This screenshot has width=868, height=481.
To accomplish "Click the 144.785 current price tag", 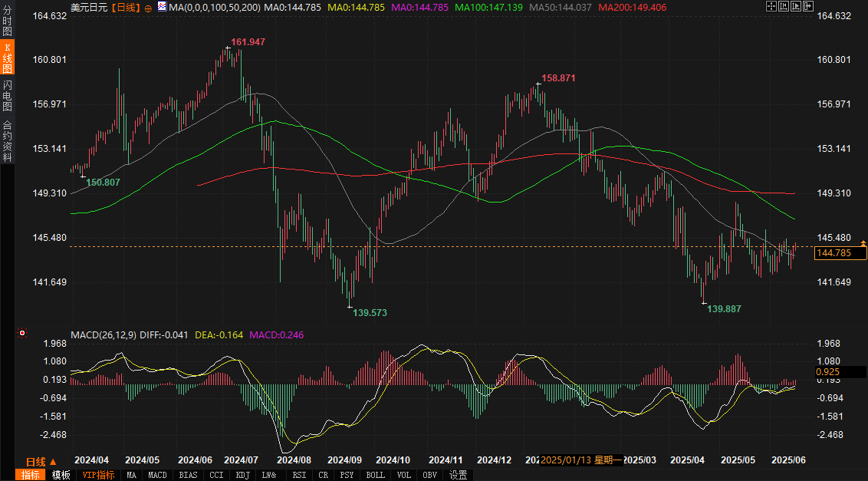I will click(840, 253).
